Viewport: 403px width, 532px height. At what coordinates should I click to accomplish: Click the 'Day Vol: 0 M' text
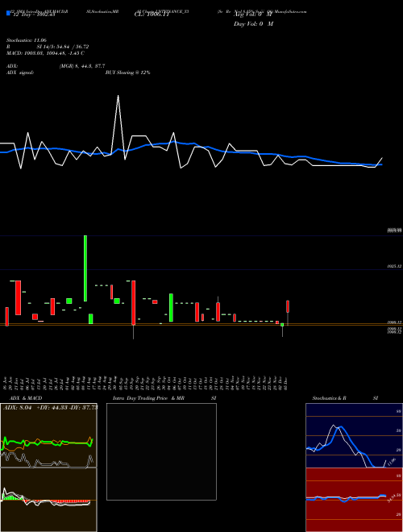253,23
